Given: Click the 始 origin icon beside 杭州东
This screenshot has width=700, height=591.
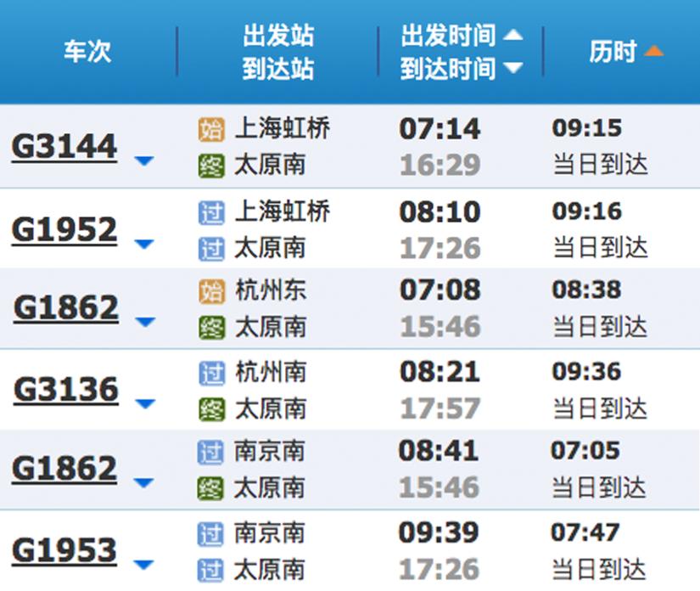Looking at the screenshot, I should pos(211,291).
